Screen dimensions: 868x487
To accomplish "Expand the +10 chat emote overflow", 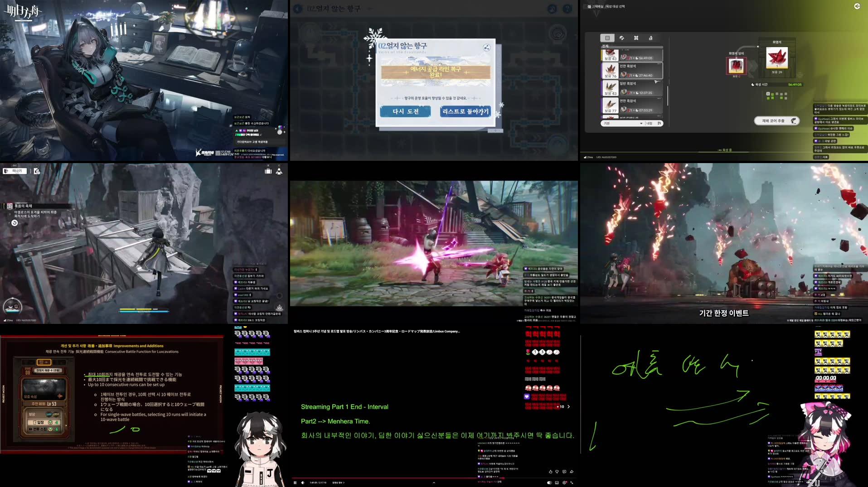I will (561, 407).
